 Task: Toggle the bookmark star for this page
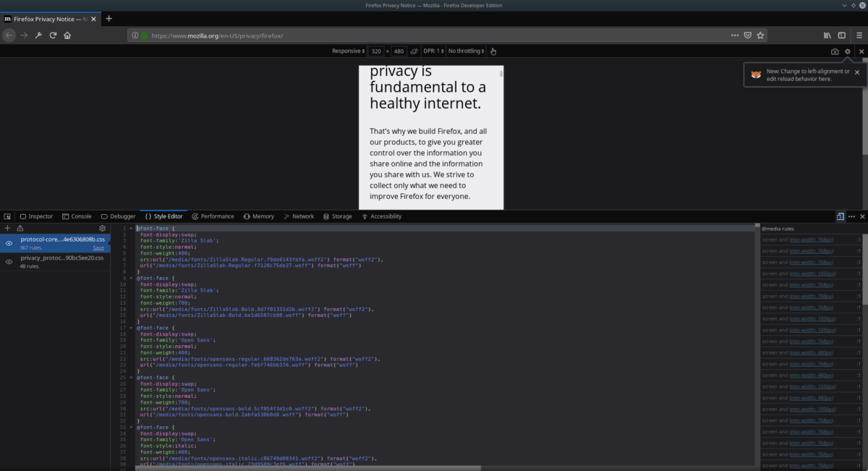click(x=761, y=35)
